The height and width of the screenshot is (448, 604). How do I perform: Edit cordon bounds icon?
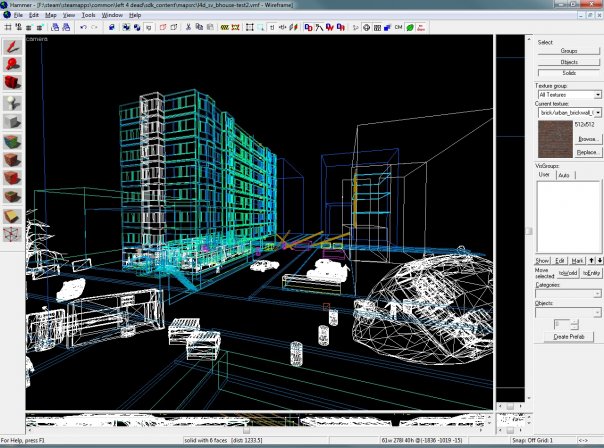235,27
